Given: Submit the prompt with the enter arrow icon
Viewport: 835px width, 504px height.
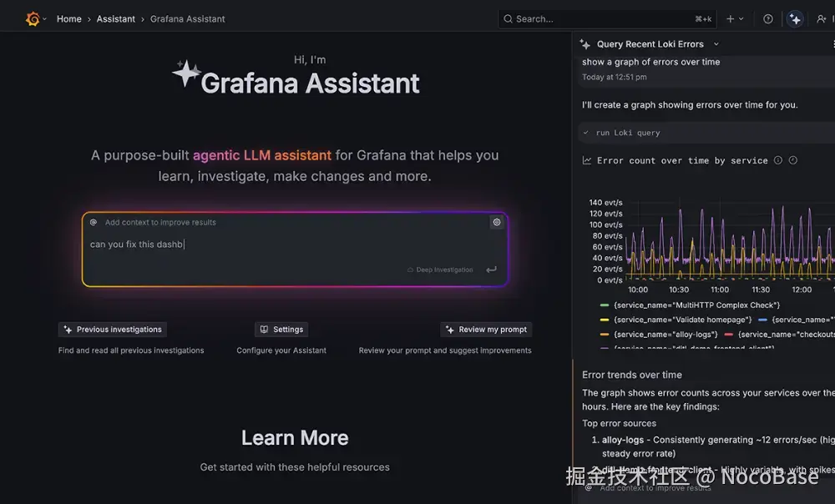Looking at the screenshot, I should pos(491,270).
